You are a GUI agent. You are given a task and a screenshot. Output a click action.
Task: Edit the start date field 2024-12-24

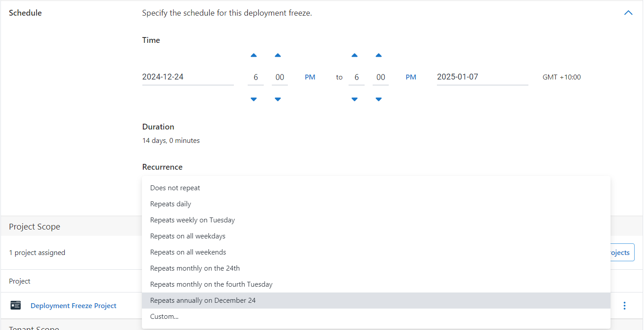187,76
